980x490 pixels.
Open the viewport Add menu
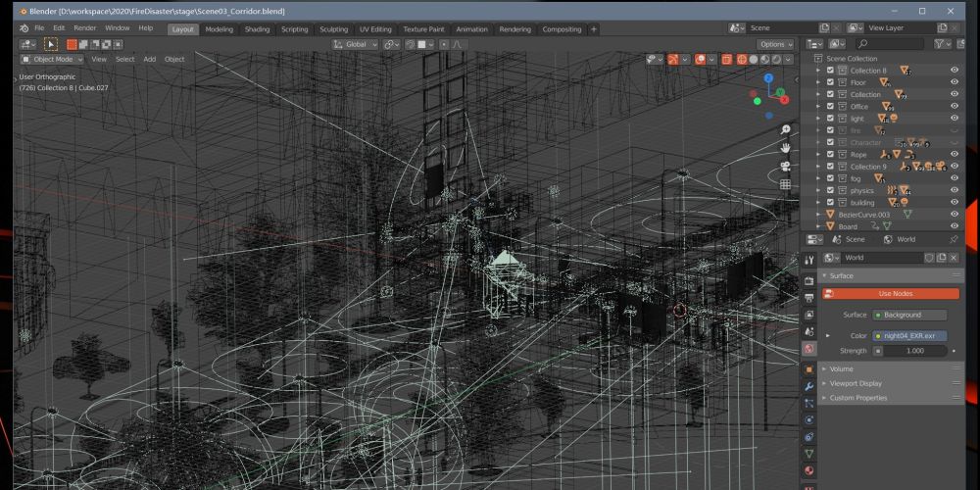pyautogui.click(x=149, y=60)
